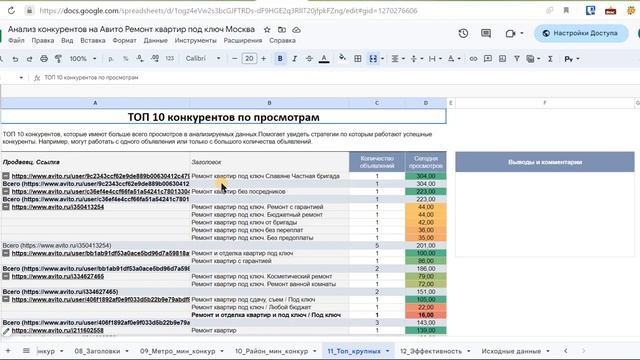Screen dimensions: 640x360
Task: Open cell borders menu
Action: (x=358, y=59)
